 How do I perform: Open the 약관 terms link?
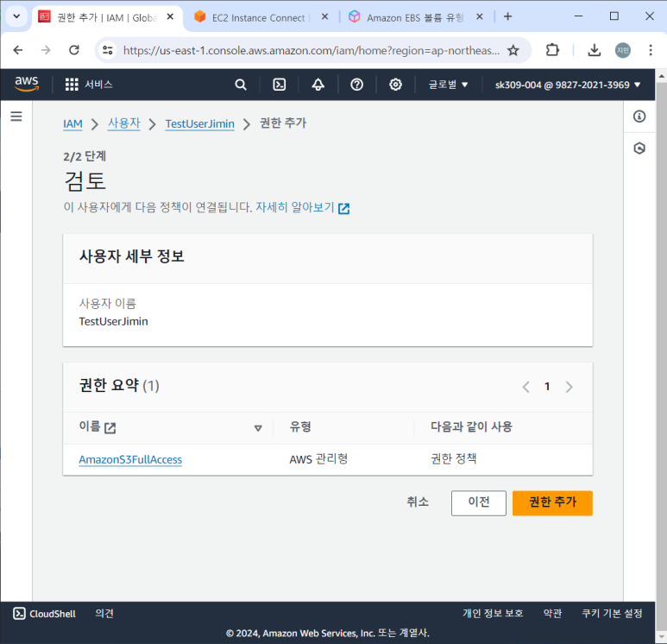[x=552, y=613]
